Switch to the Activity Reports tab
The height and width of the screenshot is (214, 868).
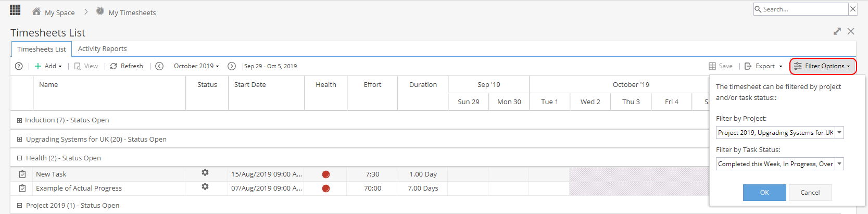click(103, 48)
